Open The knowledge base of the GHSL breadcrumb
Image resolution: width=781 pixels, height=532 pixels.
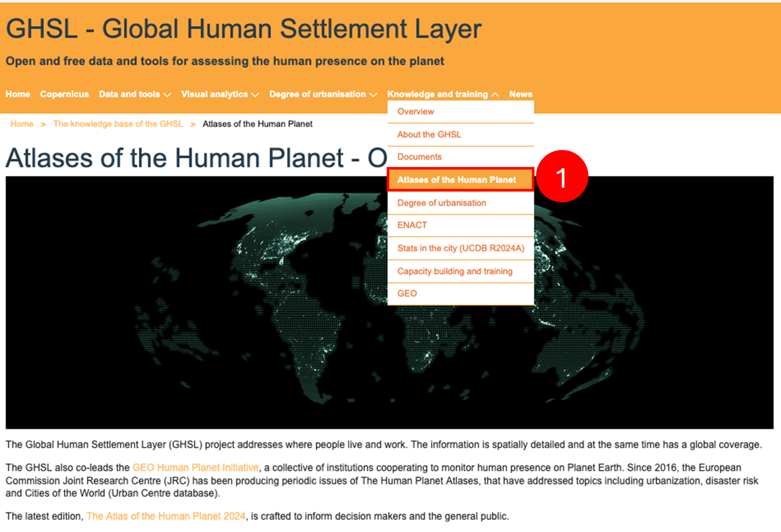pos(118,124)
